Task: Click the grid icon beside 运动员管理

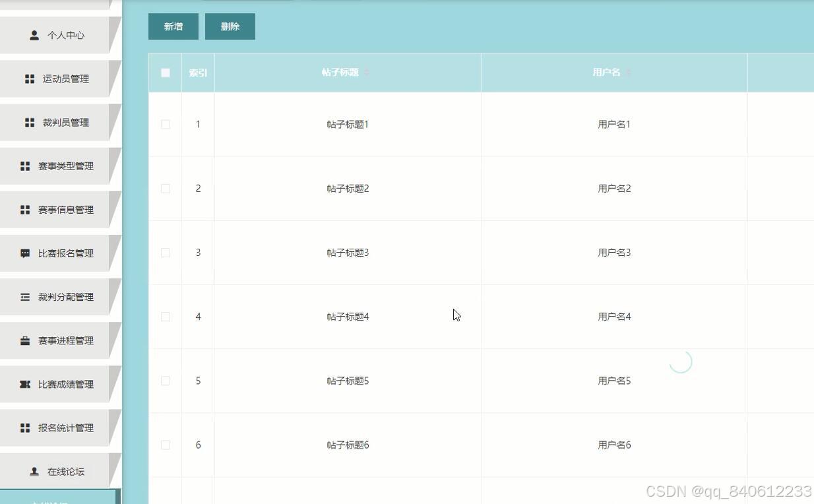Action: 30,79
